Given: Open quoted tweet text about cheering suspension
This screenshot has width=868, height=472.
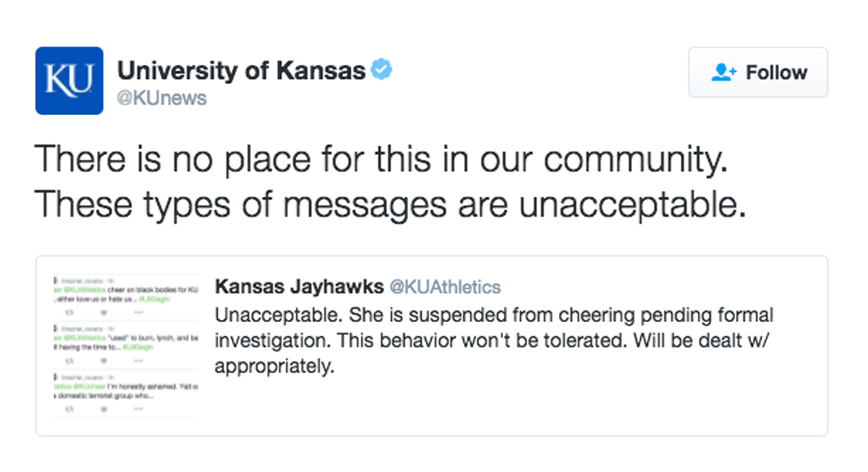Looking at the screenshot, I should coord(494,341).
